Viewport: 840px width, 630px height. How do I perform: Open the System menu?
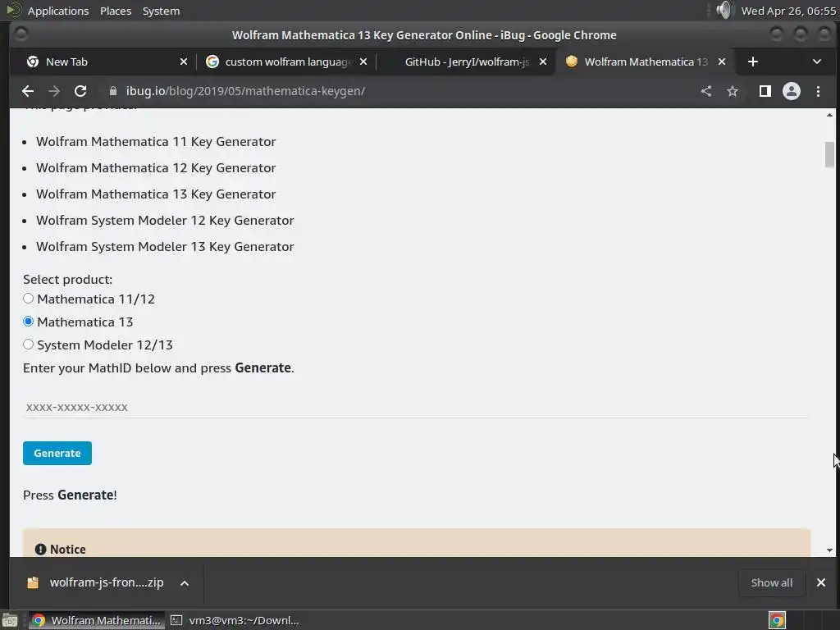click(x=161, y=11)
